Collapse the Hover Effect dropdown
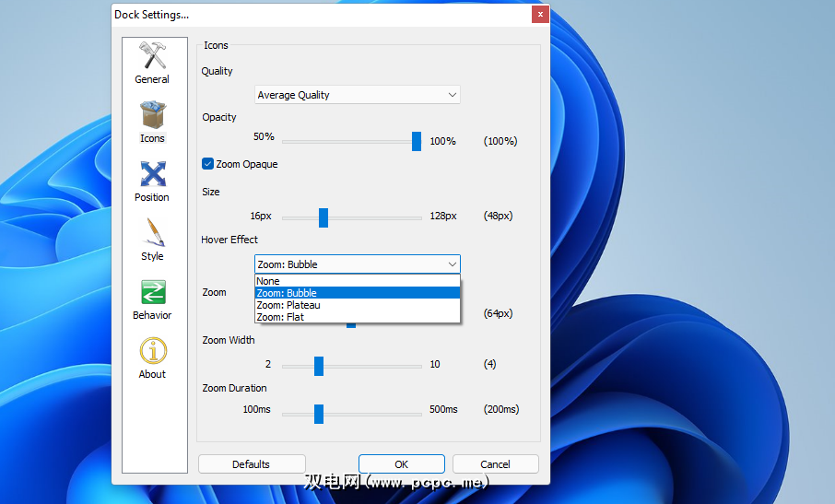The height and width of the screenshot is (504, 835). (357, 264)
